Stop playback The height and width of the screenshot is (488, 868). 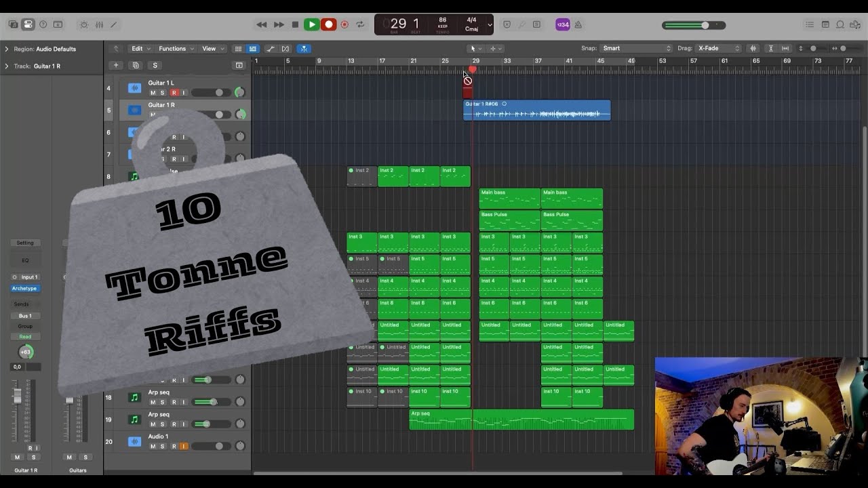[295, 24]
